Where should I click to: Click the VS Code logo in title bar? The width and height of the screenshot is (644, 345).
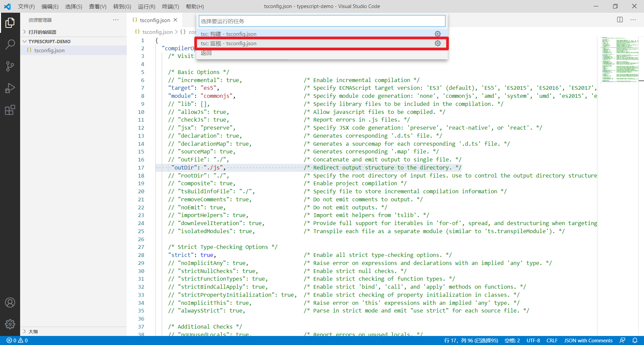[x=7, y=6]
